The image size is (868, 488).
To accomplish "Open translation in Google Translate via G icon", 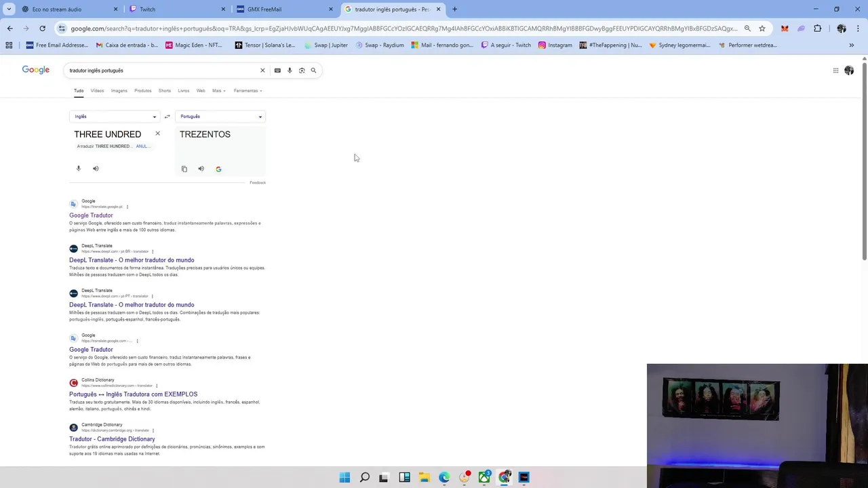I will click(x=218, y=169).
